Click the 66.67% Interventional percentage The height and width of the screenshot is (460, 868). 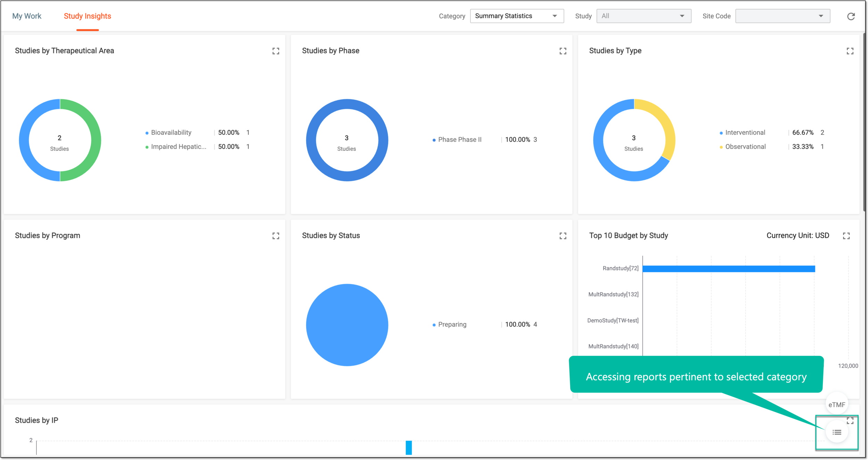[x=803, y=132]
